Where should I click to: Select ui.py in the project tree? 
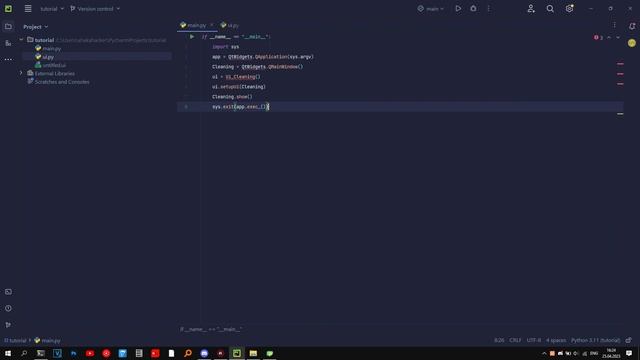48,57
